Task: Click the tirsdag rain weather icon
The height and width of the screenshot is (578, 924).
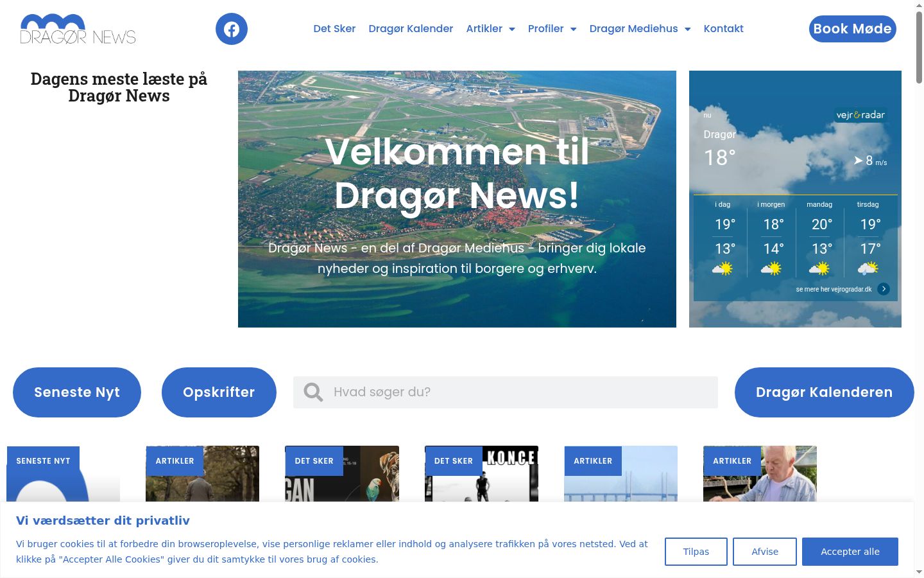Action: click(868, 268)
